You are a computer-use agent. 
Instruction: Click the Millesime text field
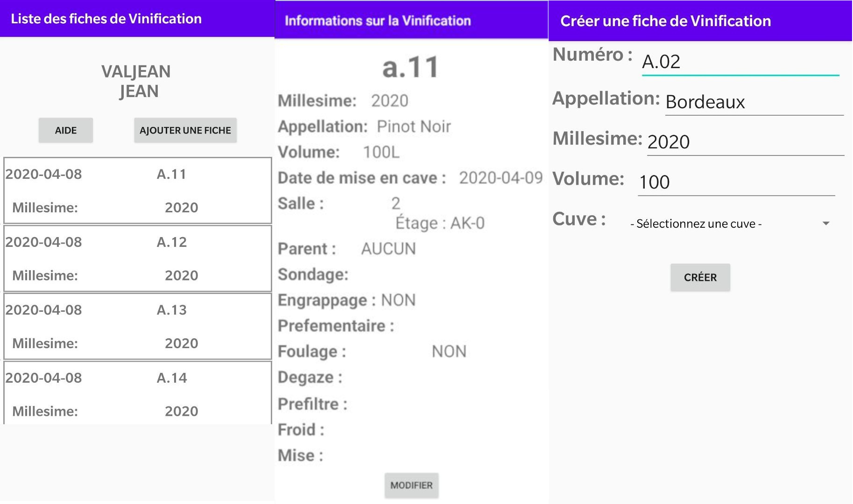745,142
